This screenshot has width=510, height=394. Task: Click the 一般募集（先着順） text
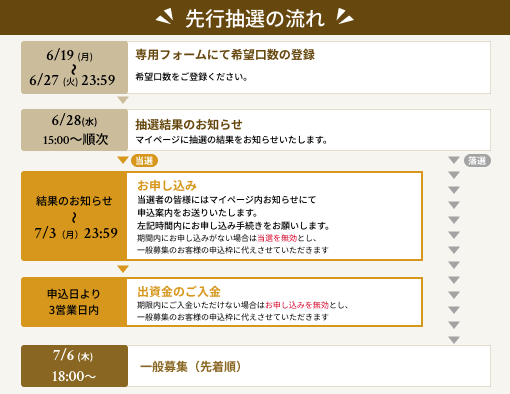tap(191, 367)
